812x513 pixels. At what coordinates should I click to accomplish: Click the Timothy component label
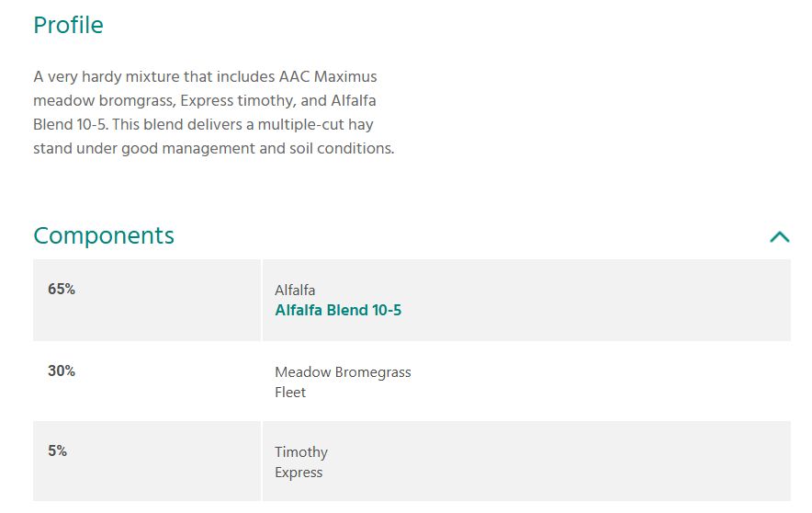tap(301, 452)
